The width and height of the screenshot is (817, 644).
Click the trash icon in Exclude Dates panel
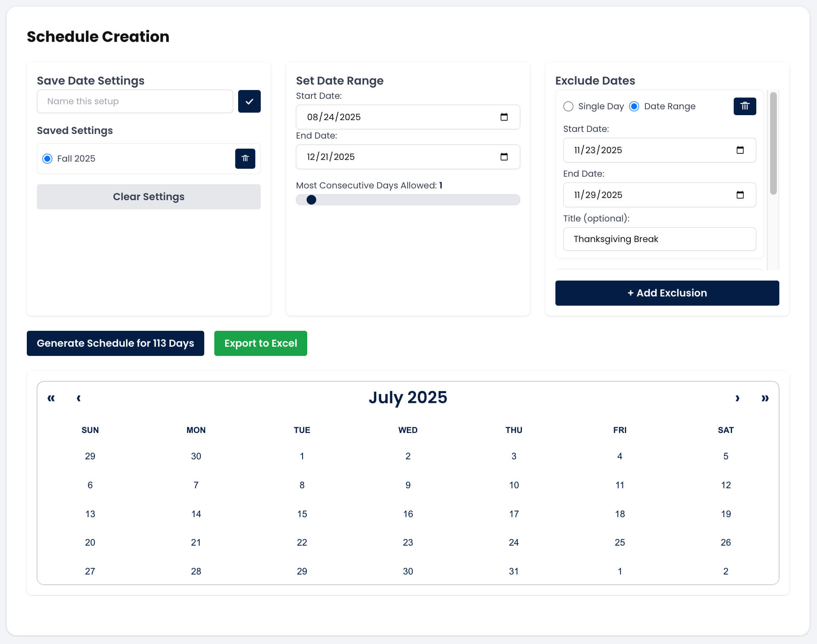click(x=745, y=106)
